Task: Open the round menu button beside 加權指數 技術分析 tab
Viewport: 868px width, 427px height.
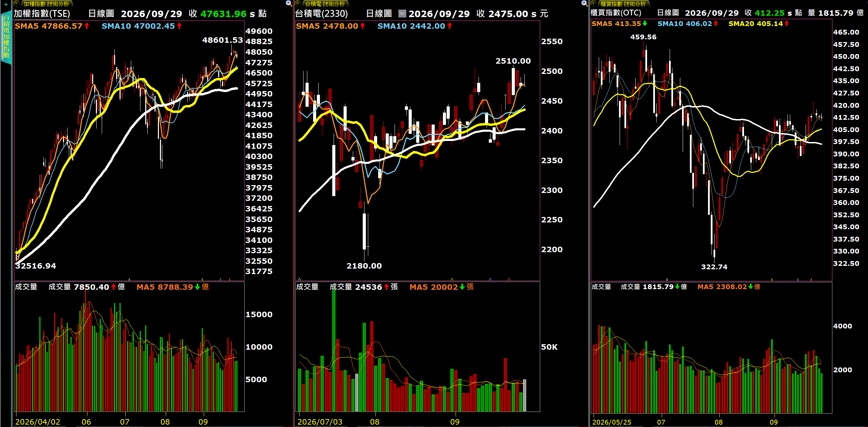Action: pyautogui.click(x=16, y=4)
